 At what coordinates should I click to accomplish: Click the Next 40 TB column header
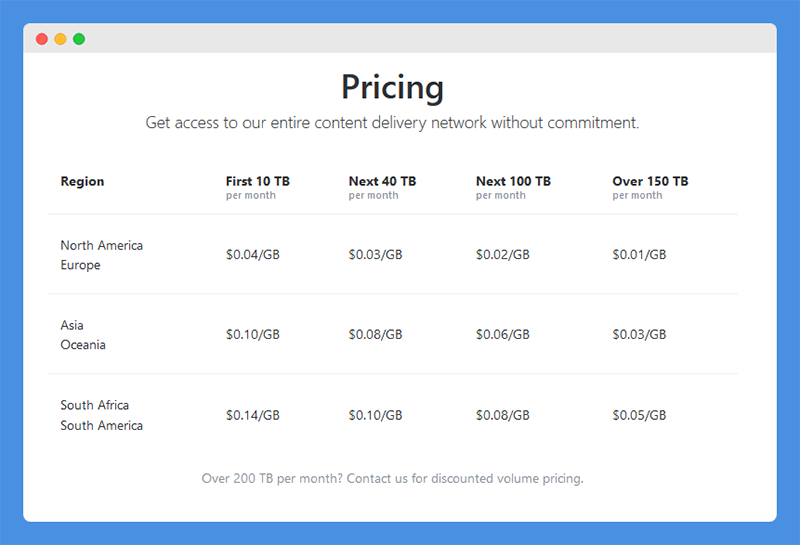coord(382,181)
